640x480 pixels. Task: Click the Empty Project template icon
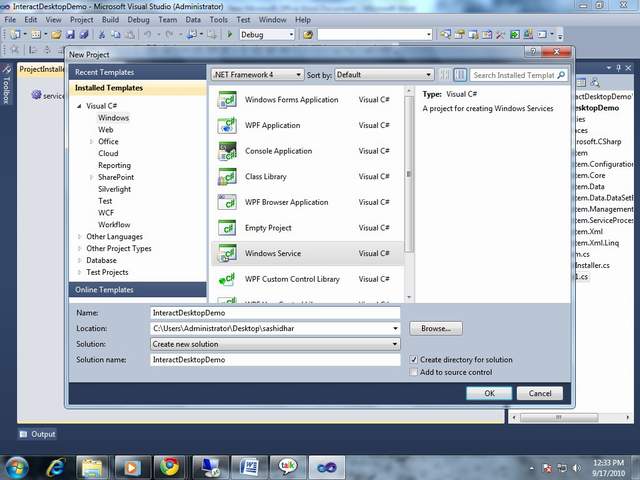pos(227,228)
